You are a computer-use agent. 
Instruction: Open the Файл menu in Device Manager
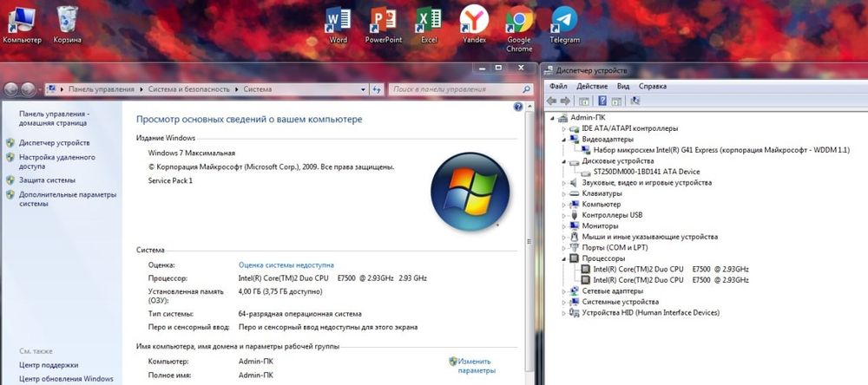pos(558,87)
